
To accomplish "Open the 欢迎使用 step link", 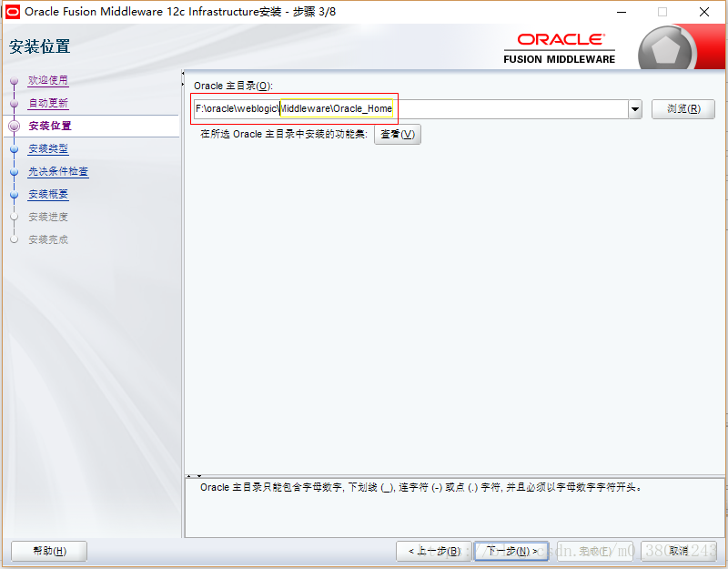I will tap(48, 80).
